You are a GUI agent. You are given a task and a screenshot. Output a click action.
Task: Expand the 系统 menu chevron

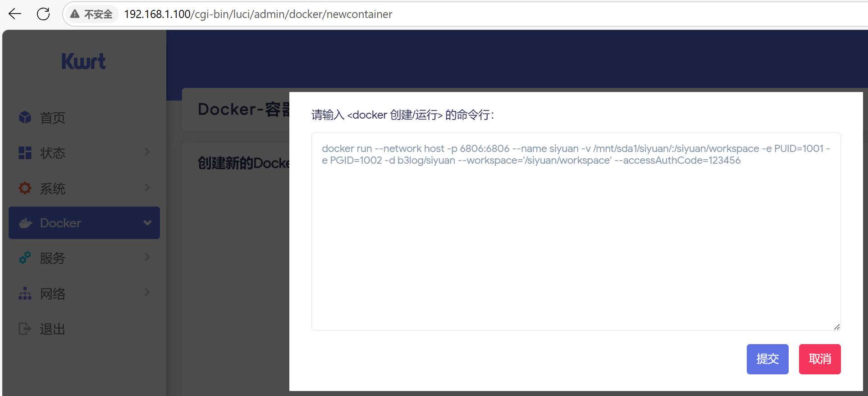pos(147,187)
